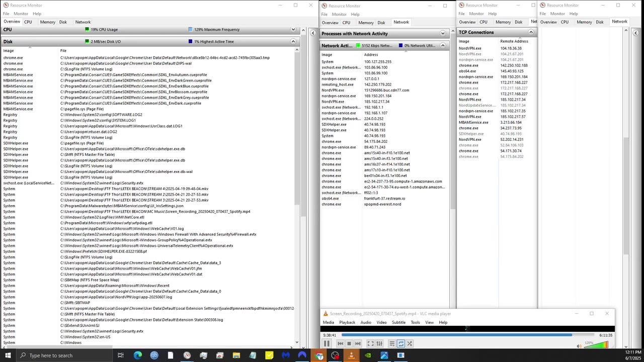Open Monitor menu in first Resource Monitor
644x362 pixels.
click(x=21, y=14)
